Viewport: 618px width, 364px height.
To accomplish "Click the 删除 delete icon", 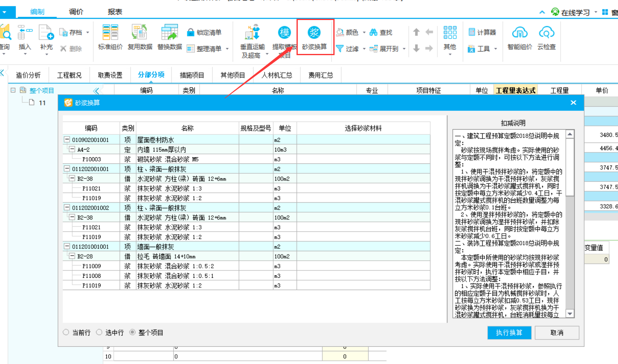I will [x=63, y=49].
